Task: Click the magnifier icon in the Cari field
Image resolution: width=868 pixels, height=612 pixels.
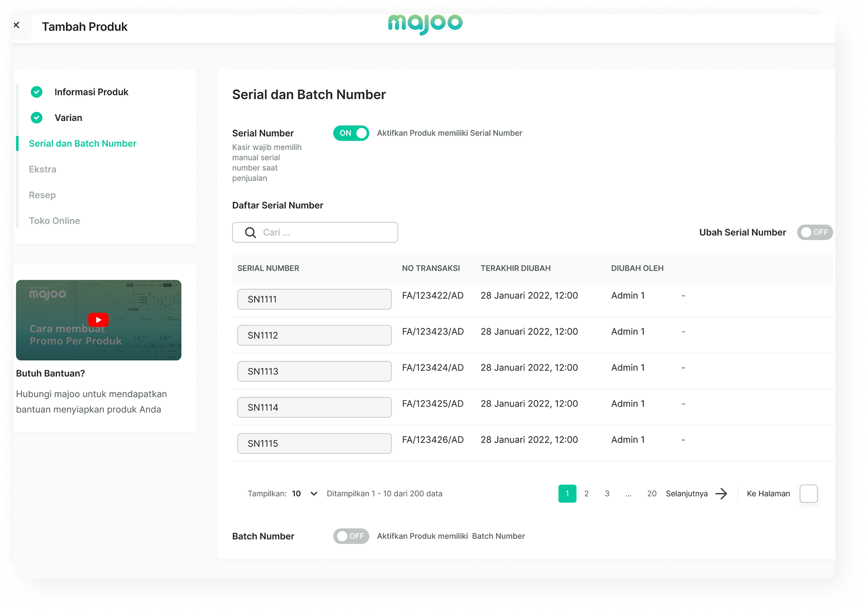Action: tap(250, 232)
